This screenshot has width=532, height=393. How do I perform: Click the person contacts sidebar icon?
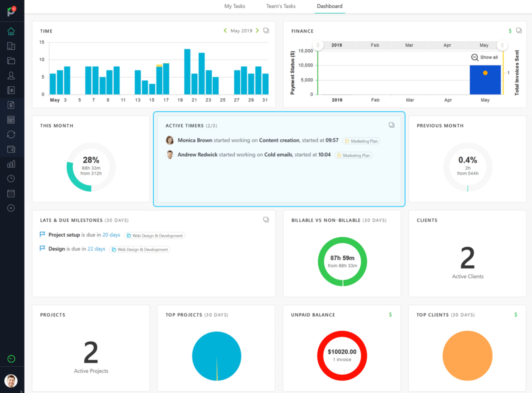pos(11,75)
